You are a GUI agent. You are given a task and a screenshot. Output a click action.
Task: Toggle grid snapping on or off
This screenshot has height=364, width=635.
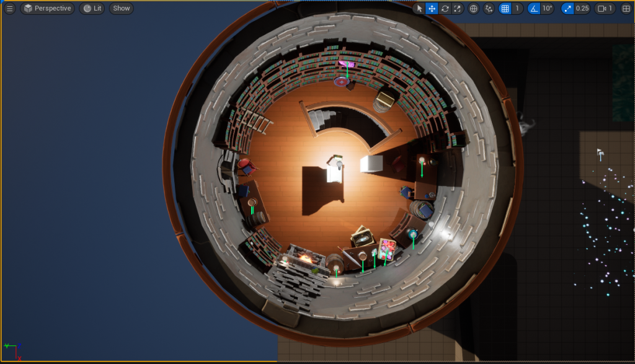[x=505, y=9]
